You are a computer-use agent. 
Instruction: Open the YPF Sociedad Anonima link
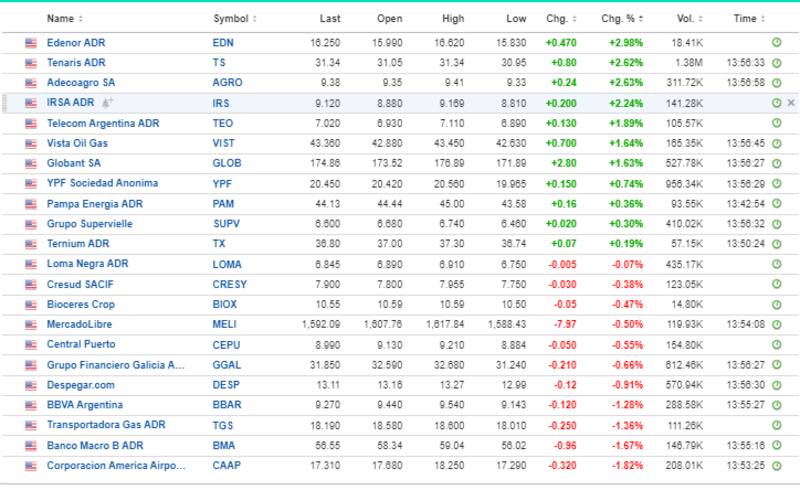[102, 183]
